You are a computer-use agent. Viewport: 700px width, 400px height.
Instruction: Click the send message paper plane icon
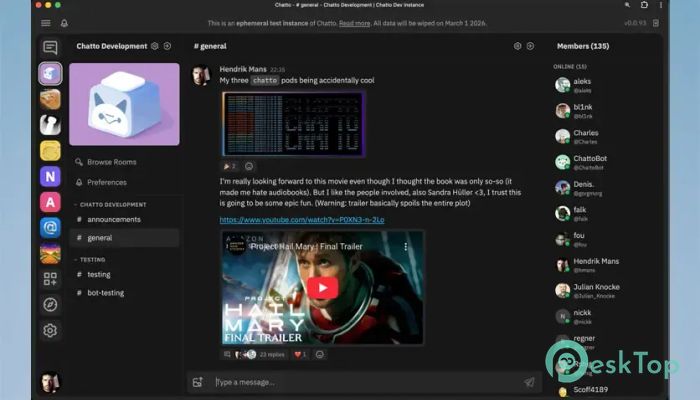pos(529,382)
